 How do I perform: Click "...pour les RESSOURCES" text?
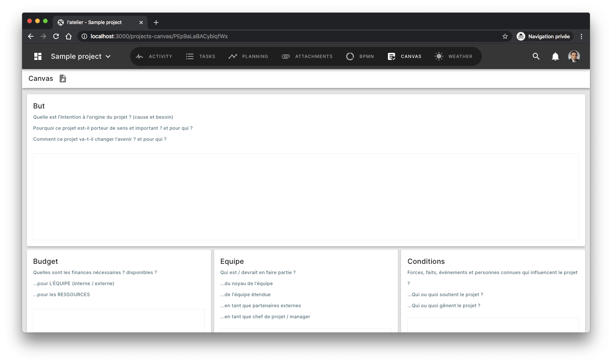[x=62, y=295]
